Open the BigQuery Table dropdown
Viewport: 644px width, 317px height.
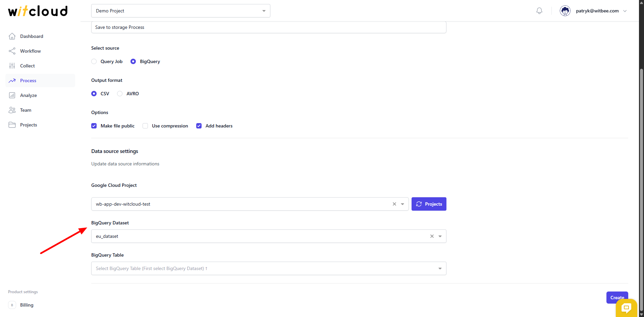click(269, 268)
